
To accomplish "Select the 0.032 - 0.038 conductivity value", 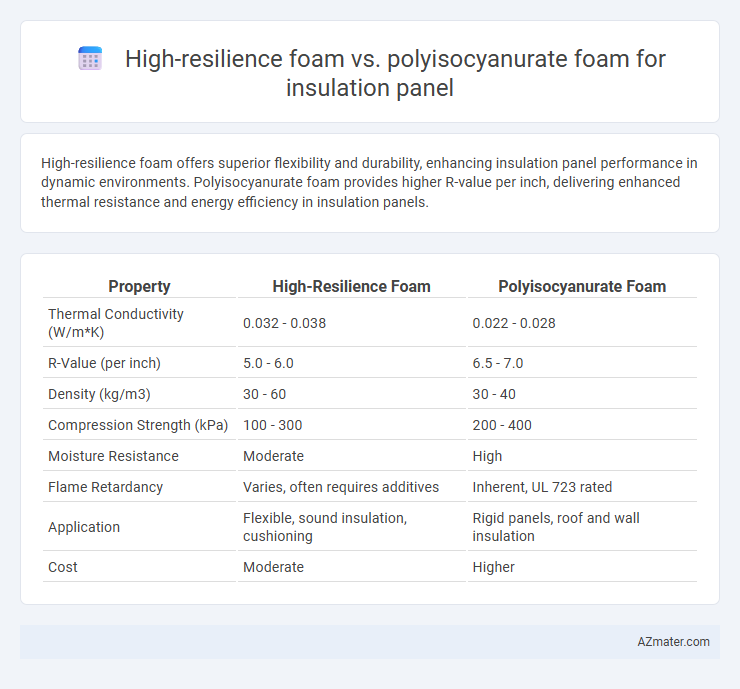I will 284,323.
